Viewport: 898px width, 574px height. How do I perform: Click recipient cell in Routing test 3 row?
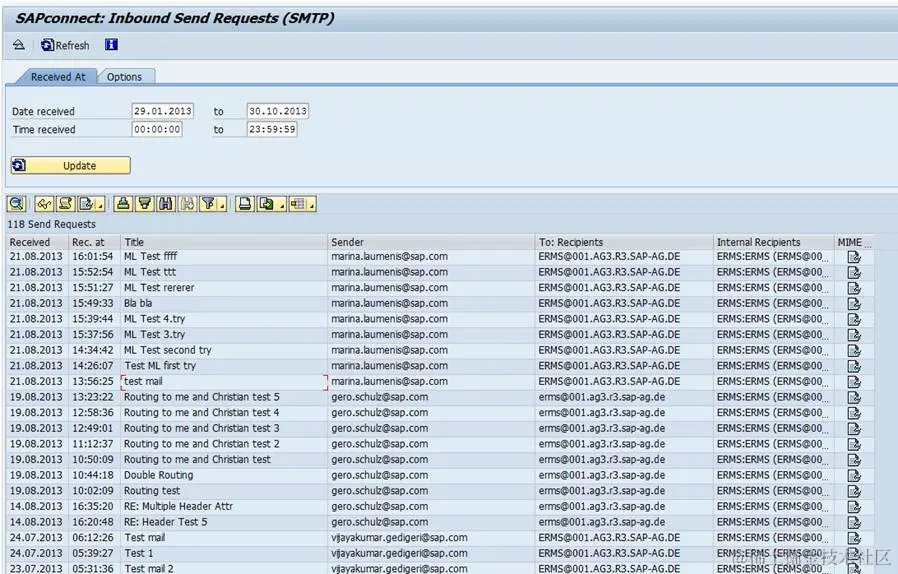point(625,428)
